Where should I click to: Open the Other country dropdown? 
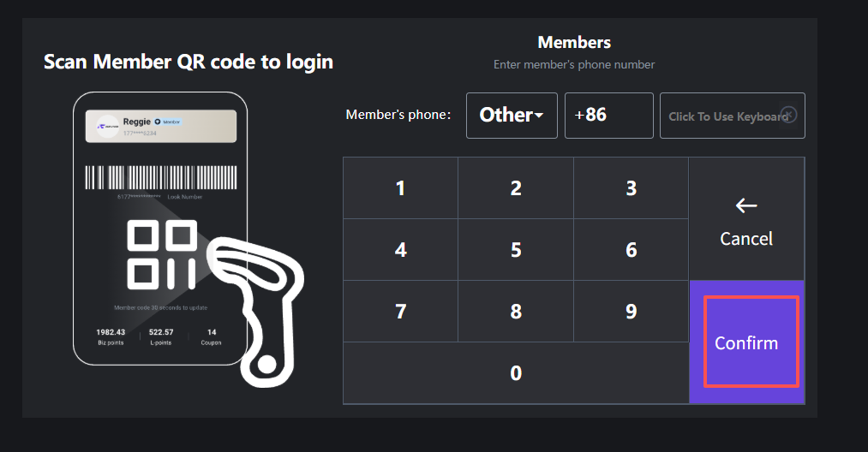(512, 116)
